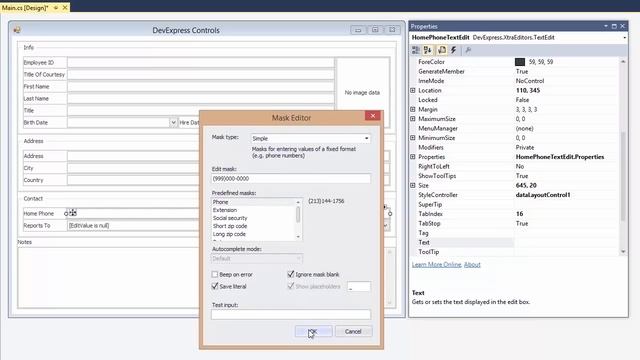
Task: Toggle Save literal checkbox
Action: (215, 287)
